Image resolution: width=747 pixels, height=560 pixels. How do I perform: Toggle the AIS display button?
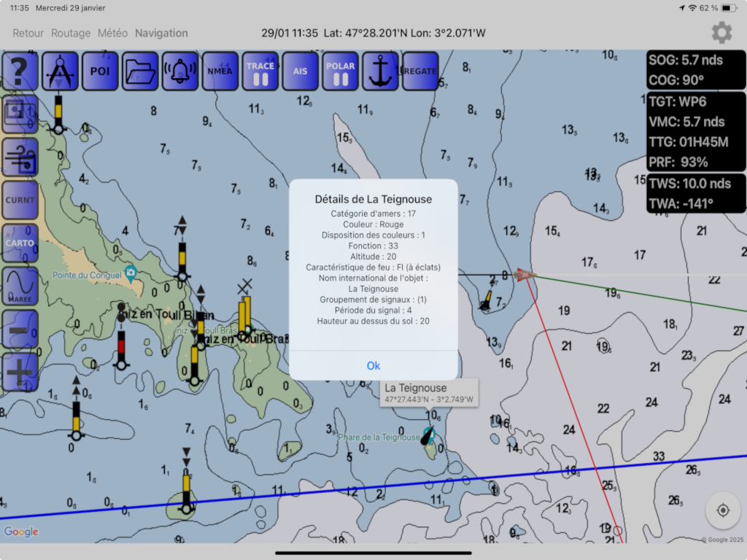pos(300,71)
